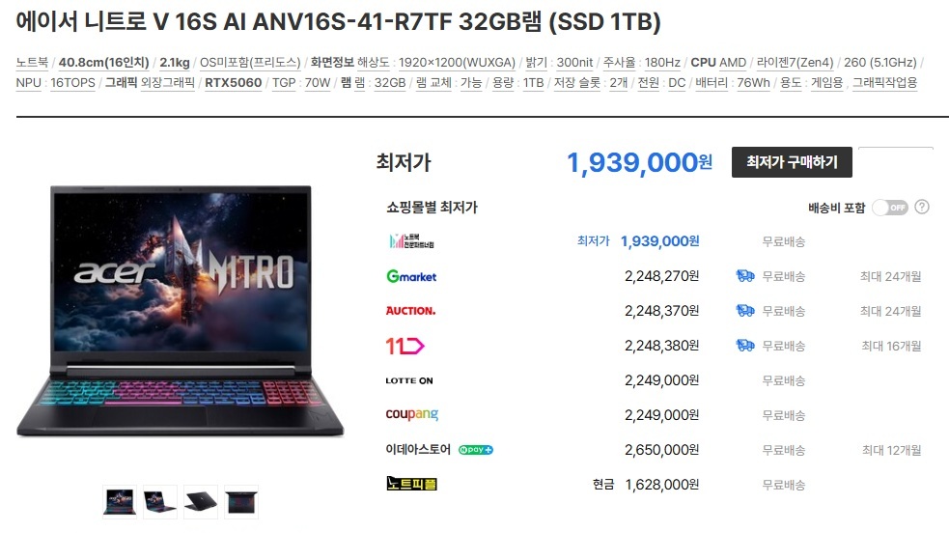Open the RTX5060 spec link
The height and width of the screenshot is (560, 949).
click(233, 82)
